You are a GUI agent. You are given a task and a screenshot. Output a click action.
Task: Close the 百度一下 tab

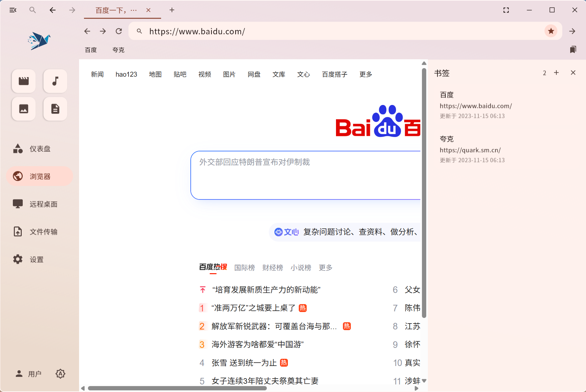coord(149,10)
